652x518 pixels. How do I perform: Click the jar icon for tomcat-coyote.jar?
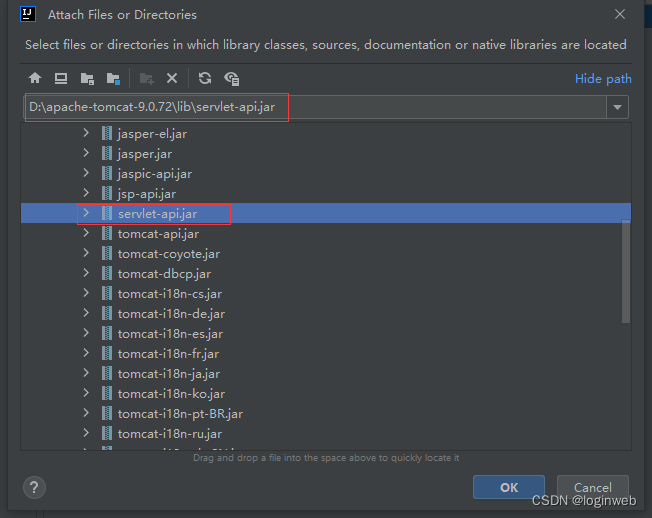click(x=107, y=253)
